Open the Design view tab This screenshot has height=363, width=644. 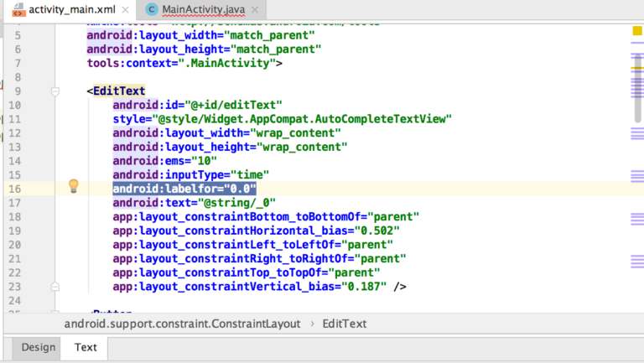click(39, 347)
